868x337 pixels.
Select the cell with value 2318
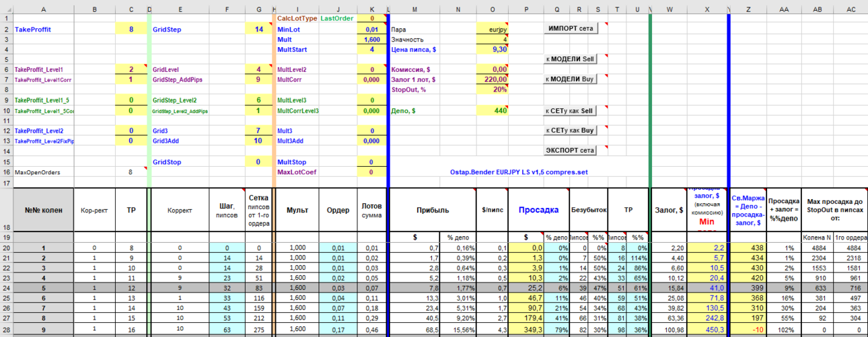(x=851, y=258)
